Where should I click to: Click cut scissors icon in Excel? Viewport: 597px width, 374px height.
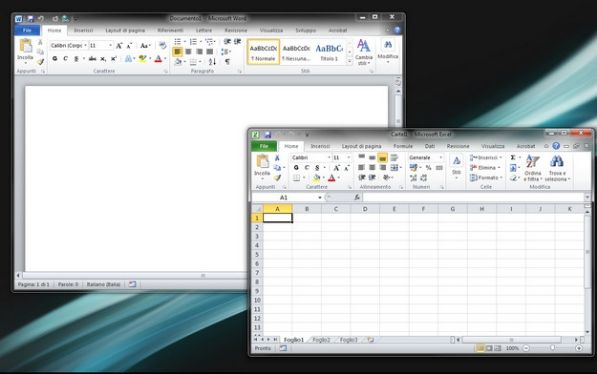point(277,158)
